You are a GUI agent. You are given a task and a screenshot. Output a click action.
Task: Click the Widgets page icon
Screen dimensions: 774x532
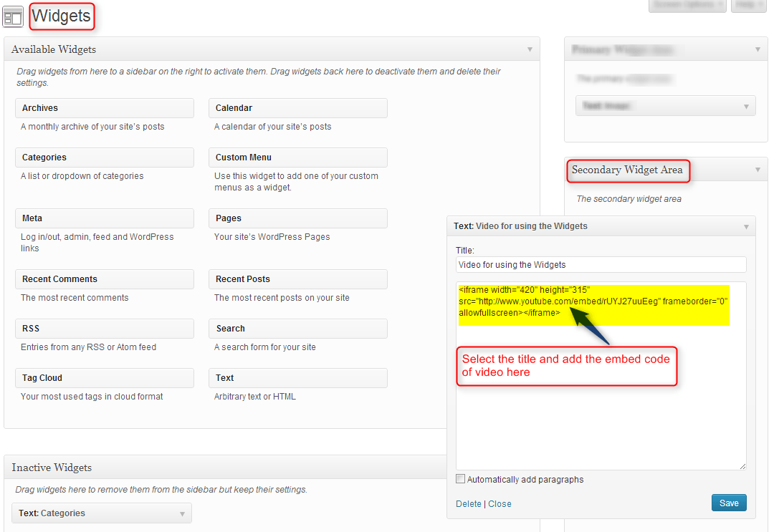pos(13,16)
